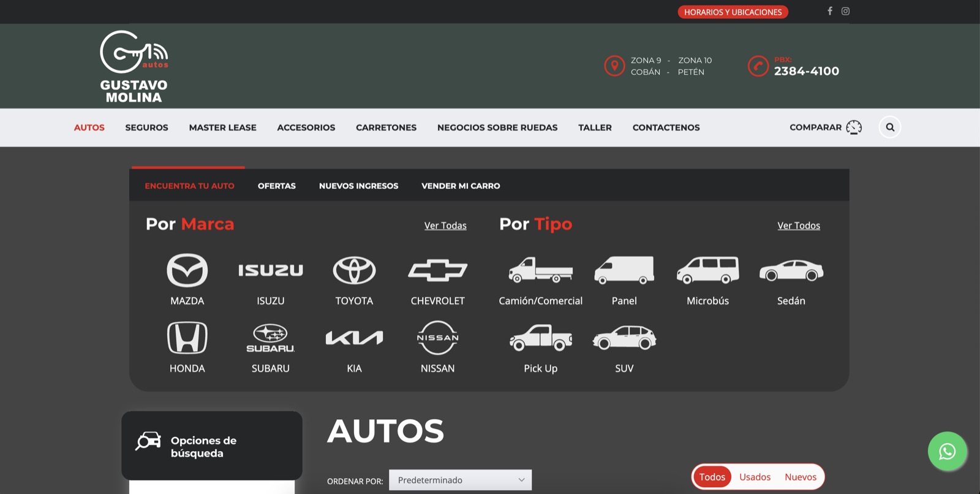The width and height of the screenshot is (980, 494).
Task: Select the Subaru brand logo
Action: (271, 338)
